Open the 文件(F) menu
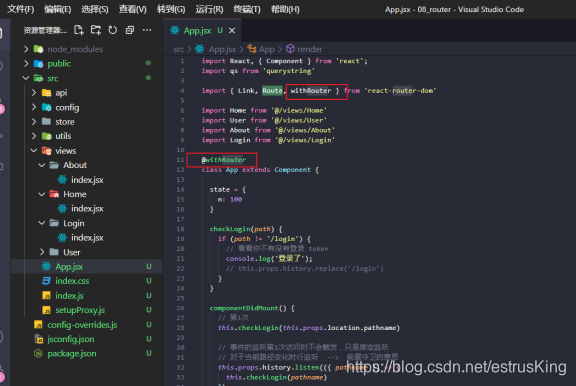Viewport: 576px width, 386px height. pos(21,9)
